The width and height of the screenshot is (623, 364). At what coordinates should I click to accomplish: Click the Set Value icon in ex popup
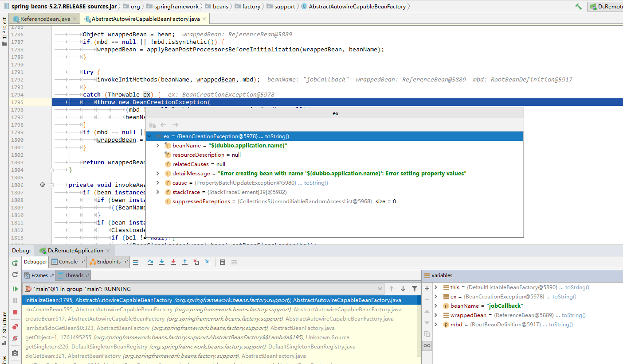[152, 125]
